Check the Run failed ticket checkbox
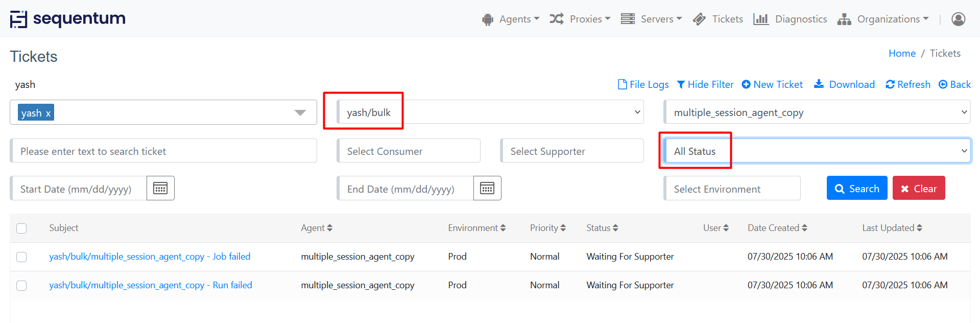The image size is (980, 323). tap(21, 286)
